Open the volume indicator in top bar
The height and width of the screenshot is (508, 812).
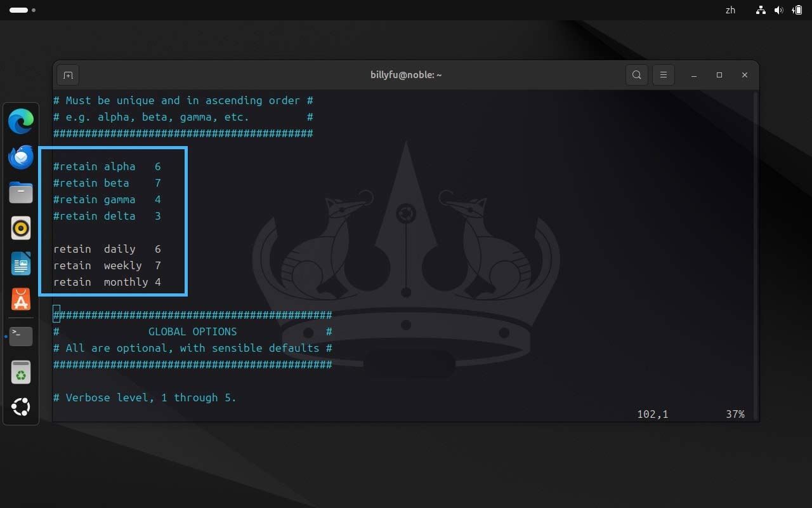pos(778,10)
